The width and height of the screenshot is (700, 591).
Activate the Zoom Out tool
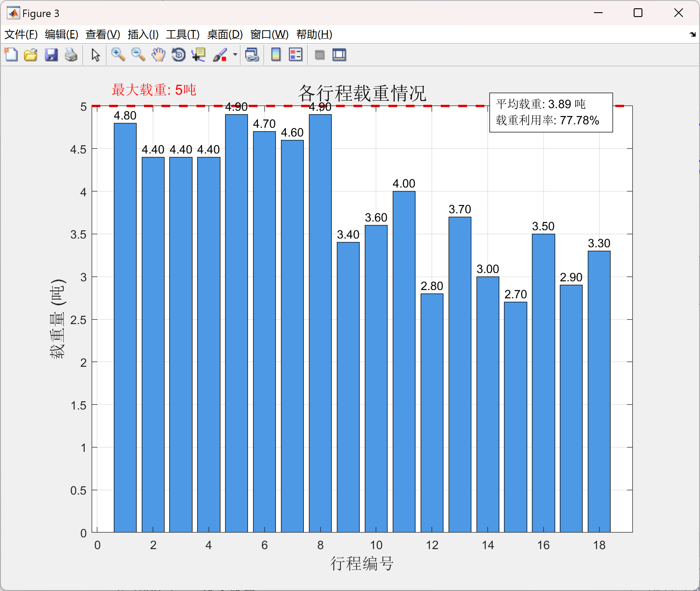pyautogui.click(x=138, y=55)
